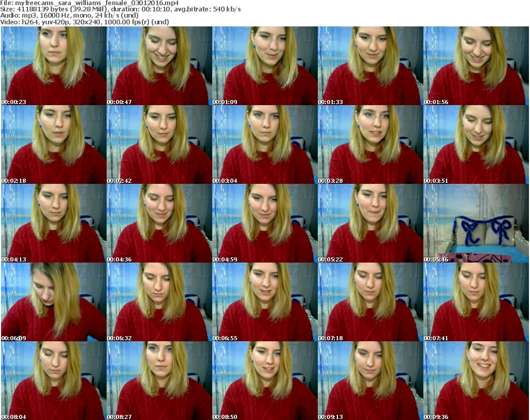Select the thumbnail timestamped 00:06:55
Viewport: 530px width, 420px height.
pos(265,302)
